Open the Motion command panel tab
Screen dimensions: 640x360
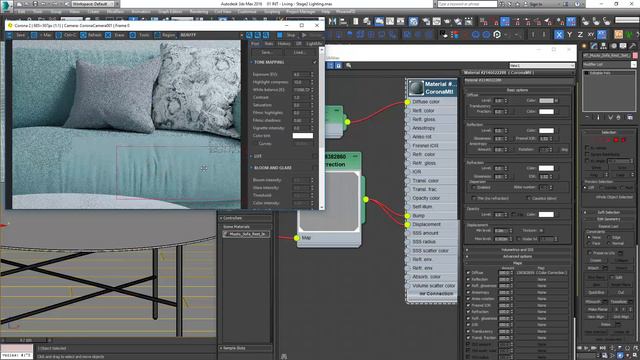(614, 46)
